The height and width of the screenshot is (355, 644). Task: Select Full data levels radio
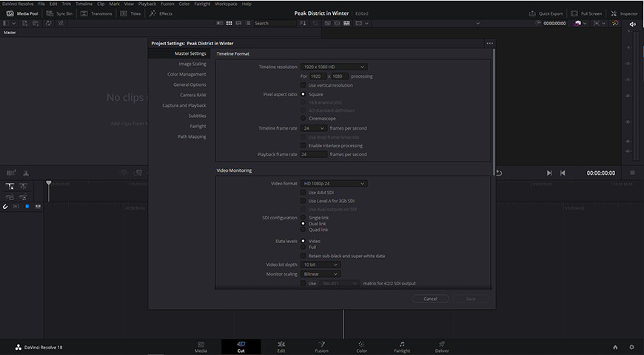303,248
